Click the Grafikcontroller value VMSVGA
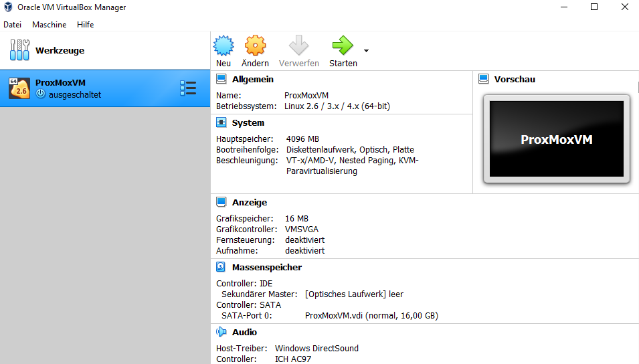This screenshot has width=639, height=364. (x=302, y=229)
